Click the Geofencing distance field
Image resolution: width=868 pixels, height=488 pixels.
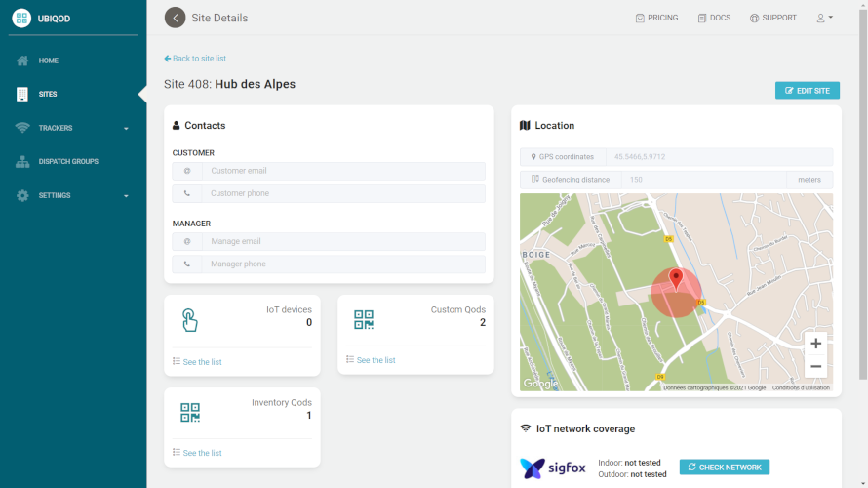tap(703, 180)
